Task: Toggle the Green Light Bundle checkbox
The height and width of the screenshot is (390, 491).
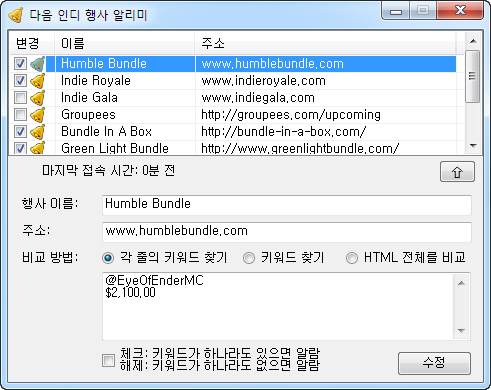Action: coord(20,148)
